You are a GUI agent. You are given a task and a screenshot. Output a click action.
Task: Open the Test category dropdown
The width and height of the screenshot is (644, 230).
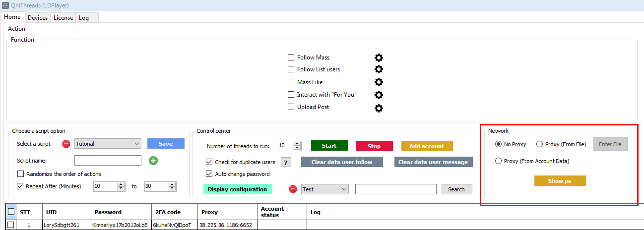(x=344, y=189)
